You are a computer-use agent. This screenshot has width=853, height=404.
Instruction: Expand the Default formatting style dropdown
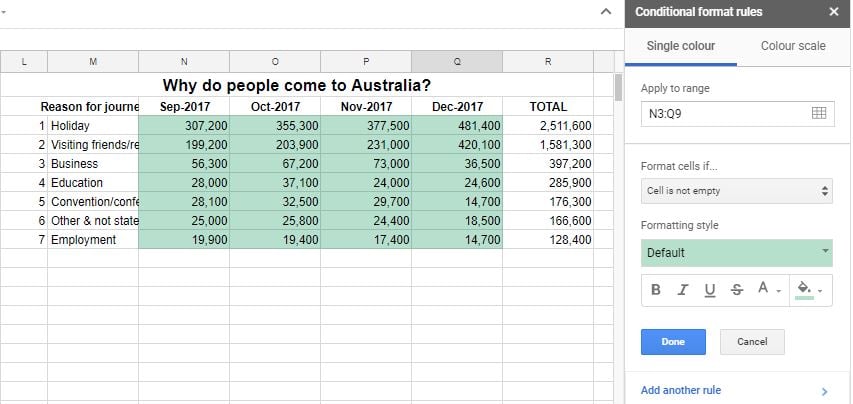click(x=737, y=253)
